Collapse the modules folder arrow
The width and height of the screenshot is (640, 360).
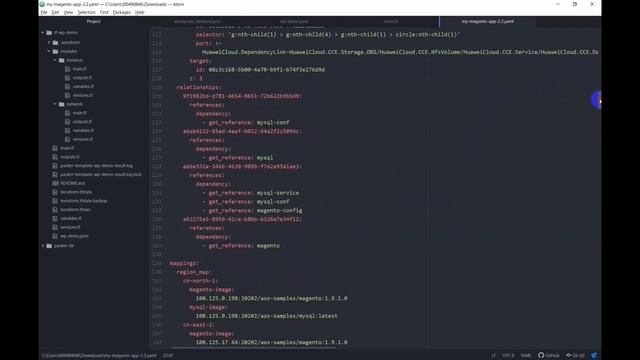point(49,51)
